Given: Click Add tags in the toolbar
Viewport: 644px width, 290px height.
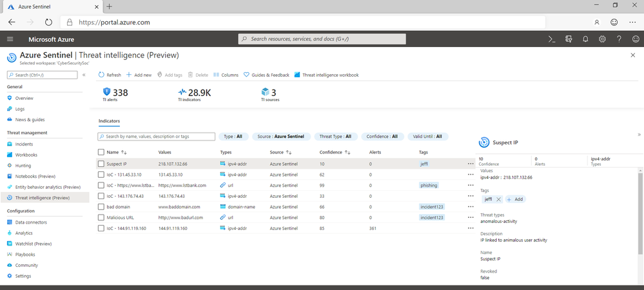Looking at the screenshot, I should tap(170, 75).
